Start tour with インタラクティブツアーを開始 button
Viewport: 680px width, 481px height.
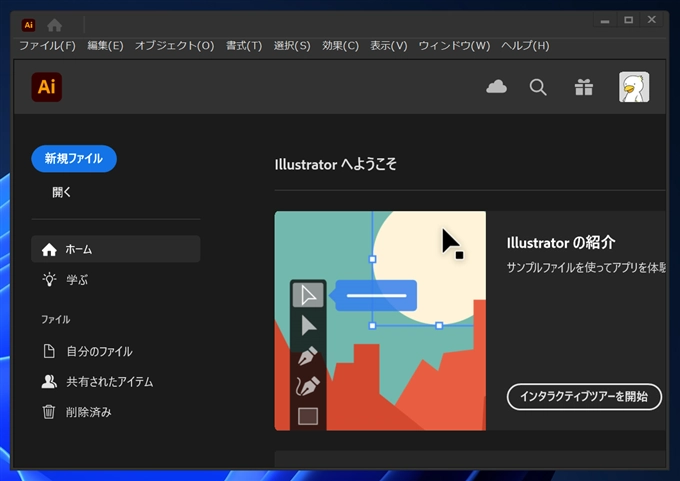(584, 396)
